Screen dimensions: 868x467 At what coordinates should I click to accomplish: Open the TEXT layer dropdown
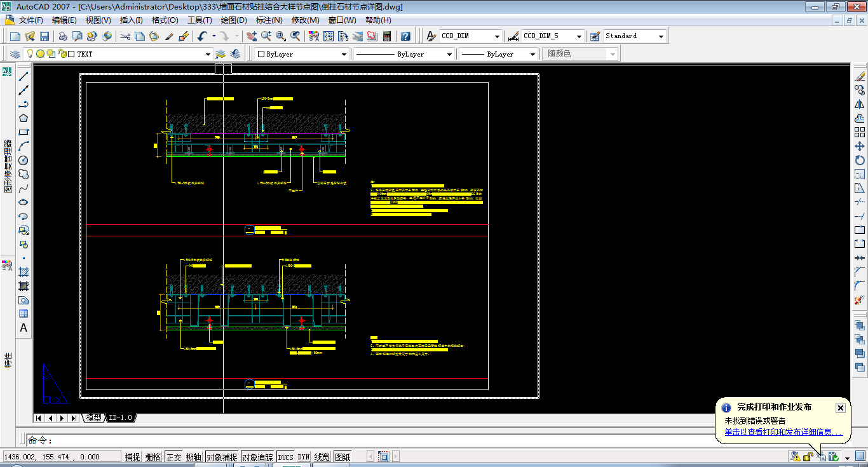pyautogui.click(x=208, y=55)
